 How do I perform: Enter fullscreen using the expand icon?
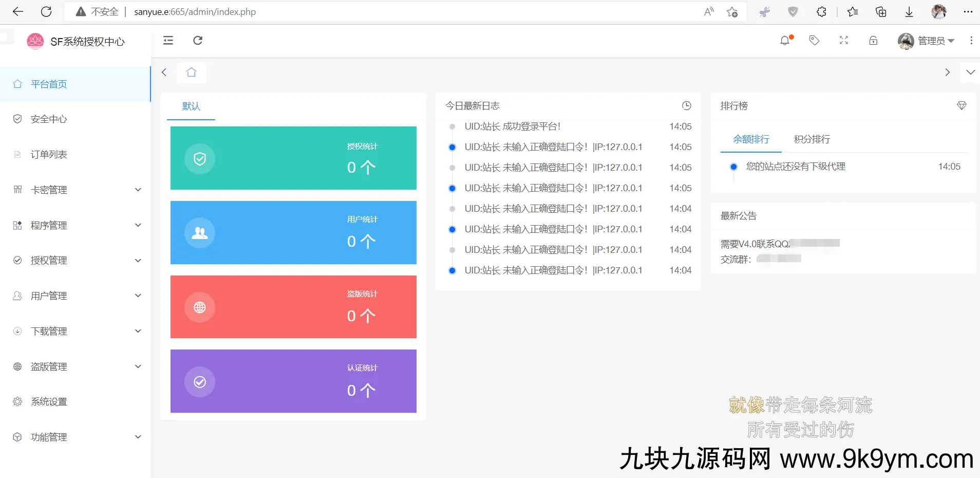click(x=843, y=40)
